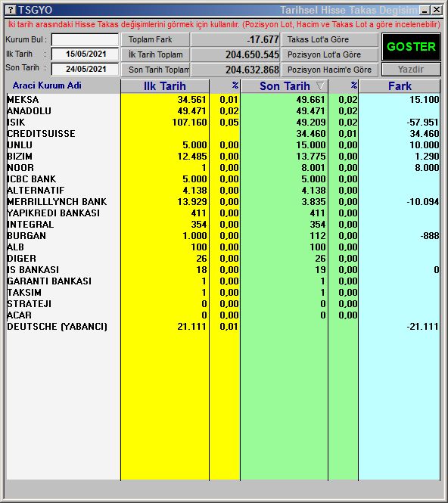Click DEUTSCHE's Fark value -21.111
Image resolution: width=448 pixels, height=503 pixels.
[x=422, y=327]
